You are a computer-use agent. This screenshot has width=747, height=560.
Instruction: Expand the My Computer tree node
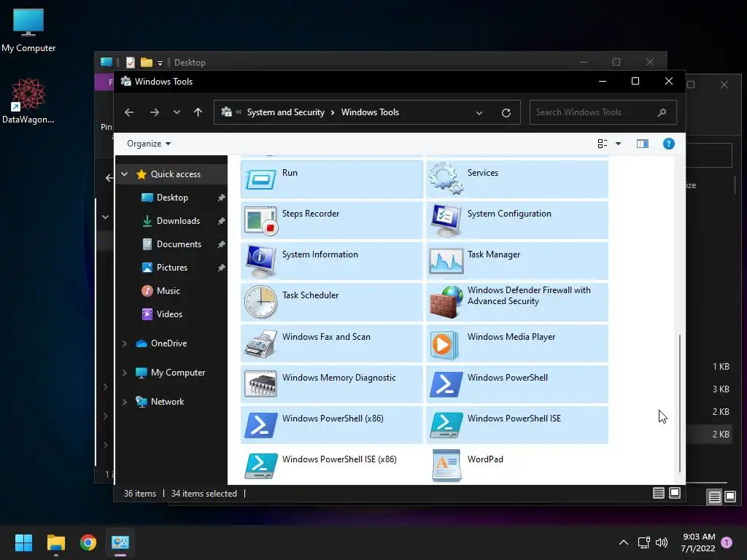point(124,373)
